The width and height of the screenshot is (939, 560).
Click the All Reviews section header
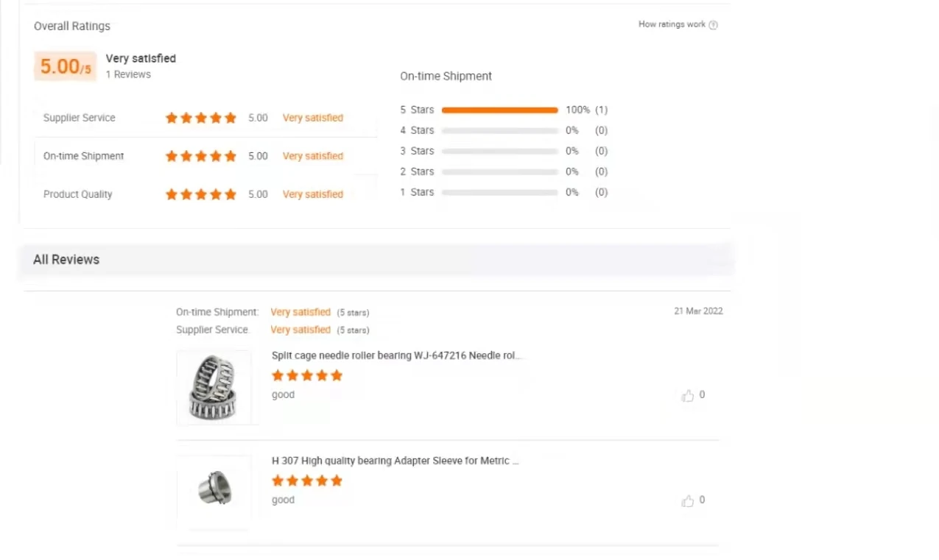66,260
